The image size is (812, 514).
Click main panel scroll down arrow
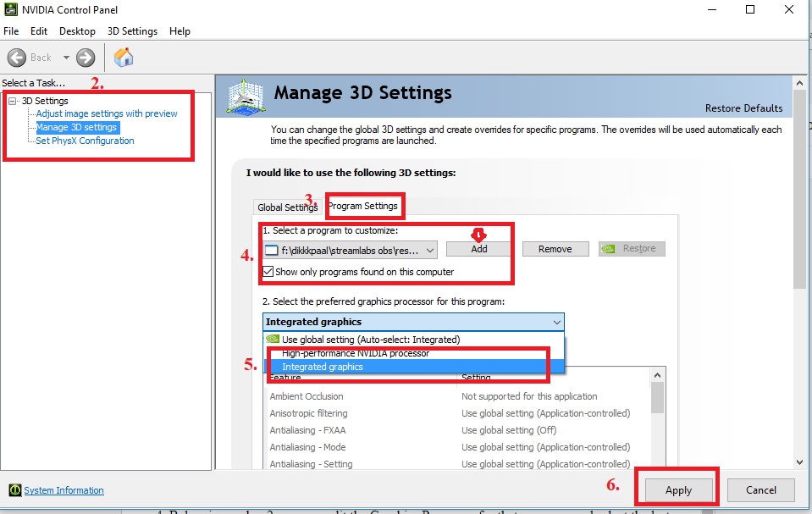(799, 462)
